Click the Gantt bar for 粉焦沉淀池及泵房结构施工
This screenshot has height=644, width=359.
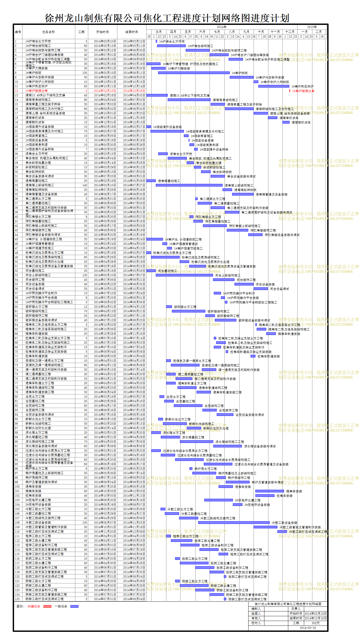point(165,257)
